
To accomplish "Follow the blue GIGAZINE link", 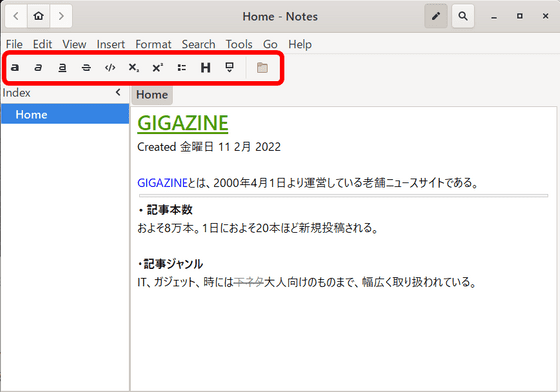I will (162, 183).
